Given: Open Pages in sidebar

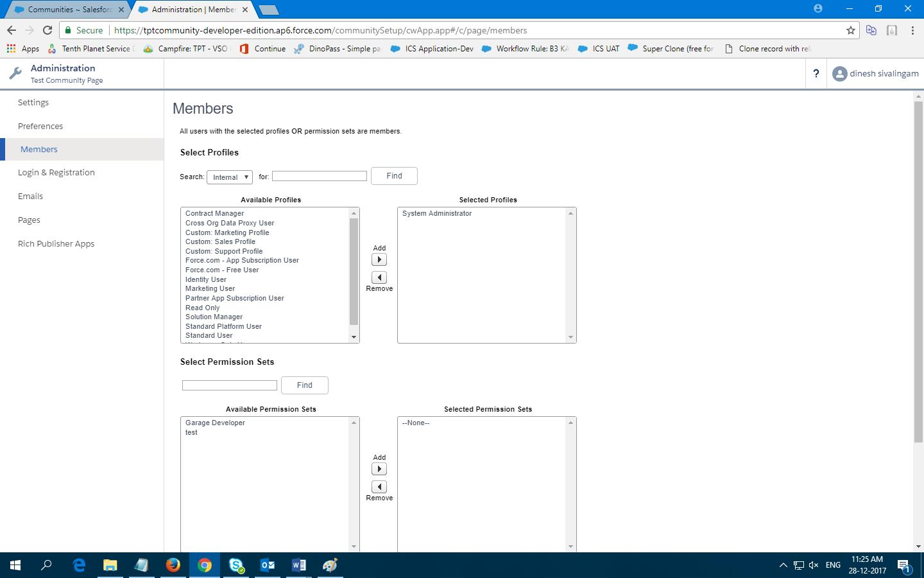Looking at the screenshot, I should point(29,220).
